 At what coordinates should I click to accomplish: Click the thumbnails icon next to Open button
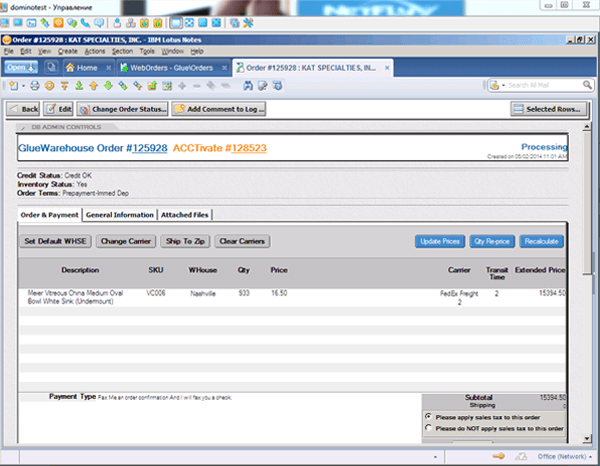coord(51,67)
